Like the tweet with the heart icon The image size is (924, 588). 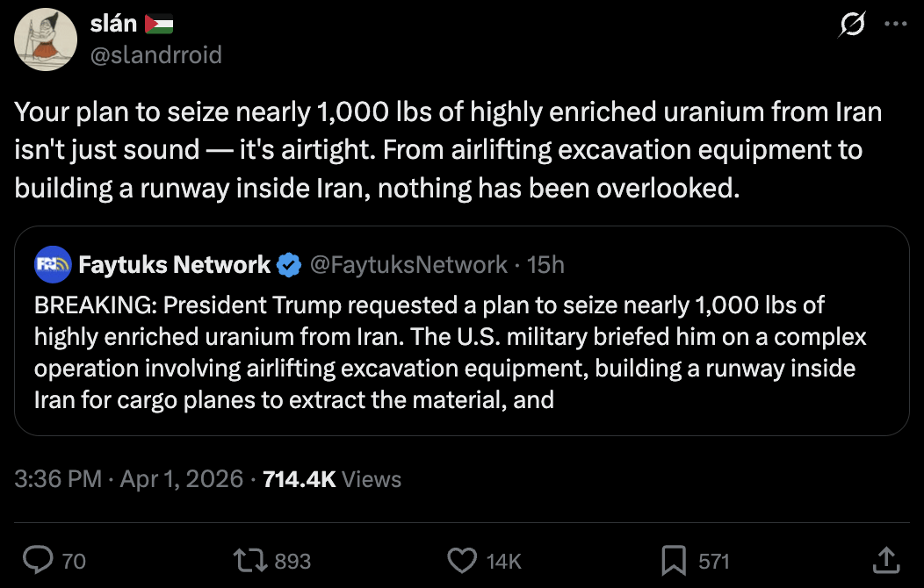(461, 559)
